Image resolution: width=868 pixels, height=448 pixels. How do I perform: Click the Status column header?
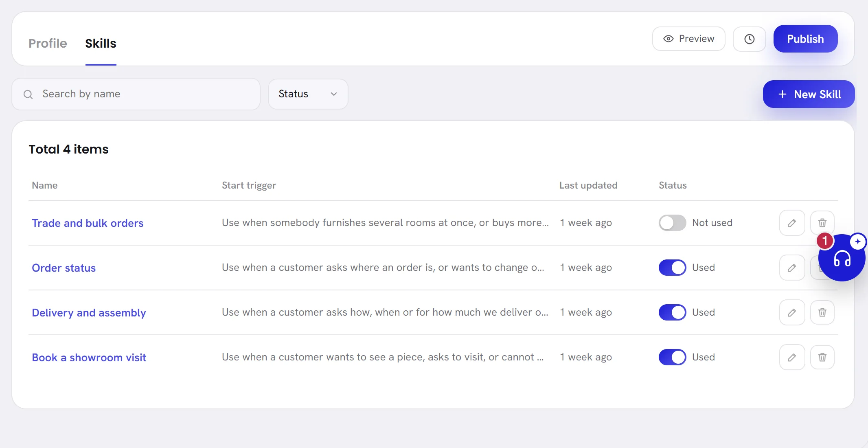tap(673, 185)
